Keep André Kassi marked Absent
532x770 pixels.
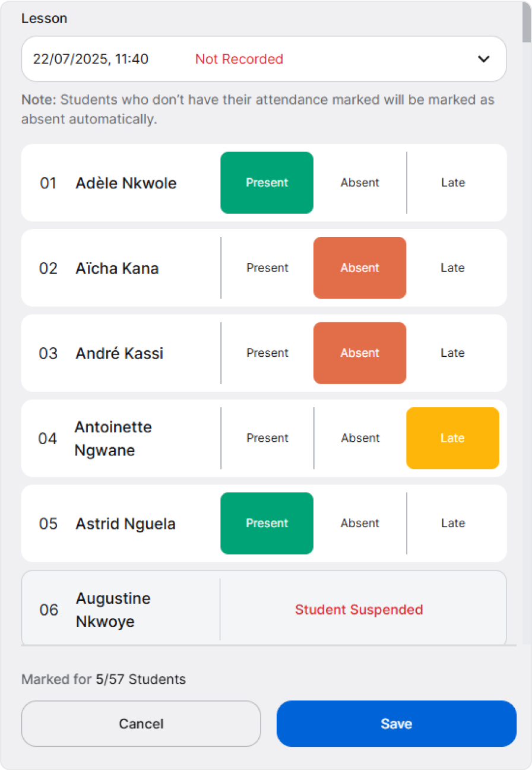(360, 353)
